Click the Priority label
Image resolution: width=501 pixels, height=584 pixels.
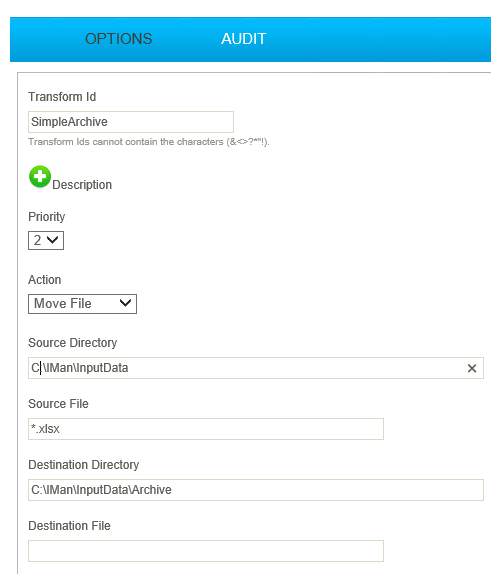47,217
